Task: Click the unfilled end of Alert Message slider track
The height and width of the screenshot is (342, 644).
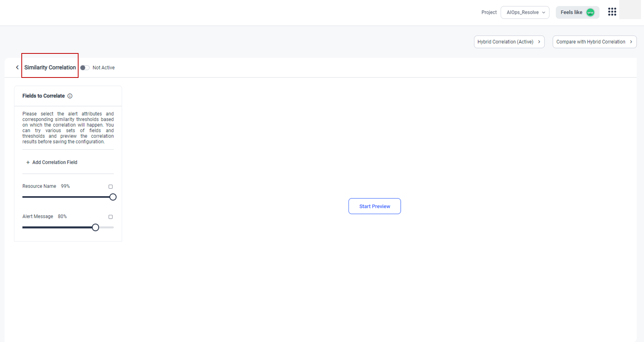Action: pos(108,227)
